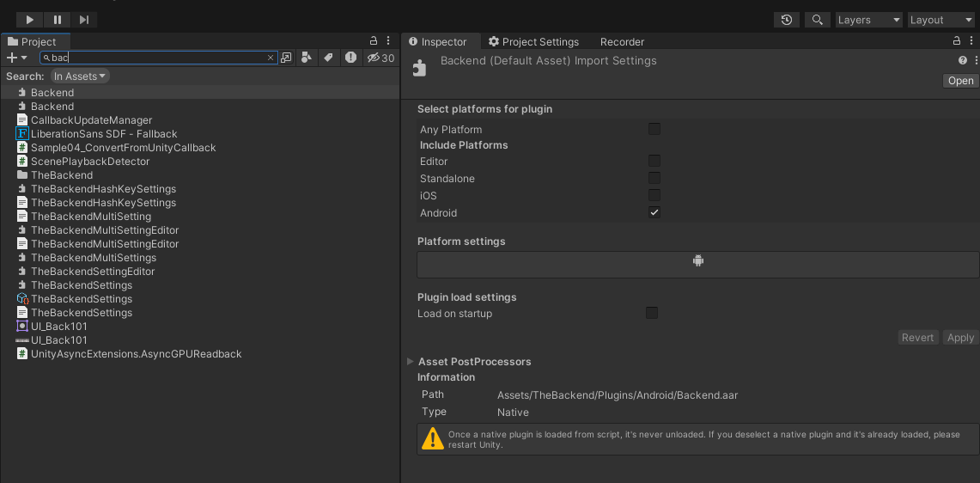This screenshot has width=980, height=483.
Task: Click the global search magnifier icon
Action: pyautogui.click(x=817, y=20)
